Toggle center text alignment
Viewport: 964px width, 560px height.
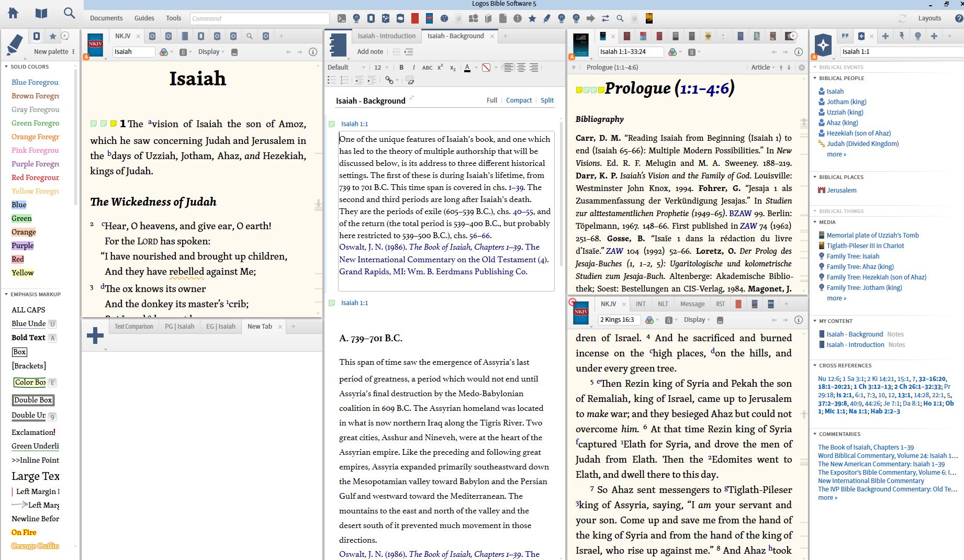pos(521,68)
